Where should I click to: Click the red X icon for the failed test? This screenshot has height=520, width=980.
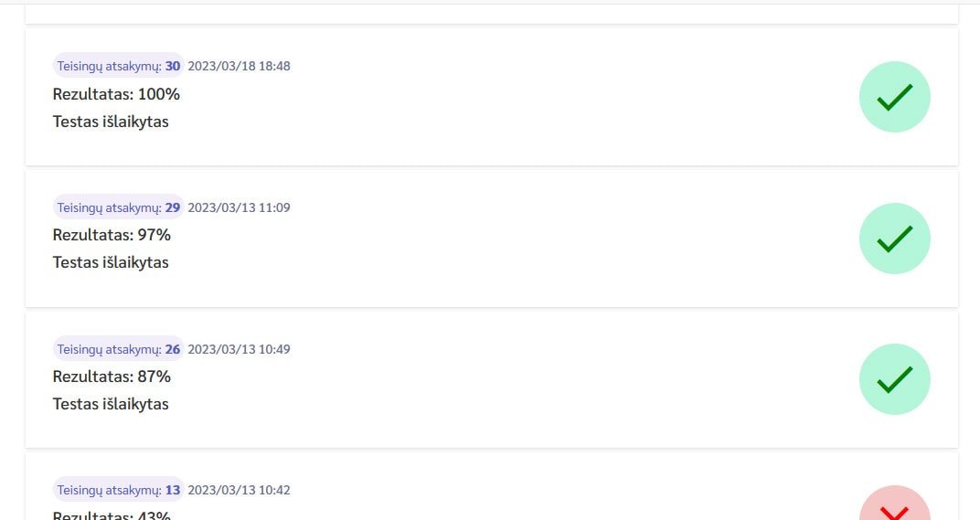[x=894, y=507]
